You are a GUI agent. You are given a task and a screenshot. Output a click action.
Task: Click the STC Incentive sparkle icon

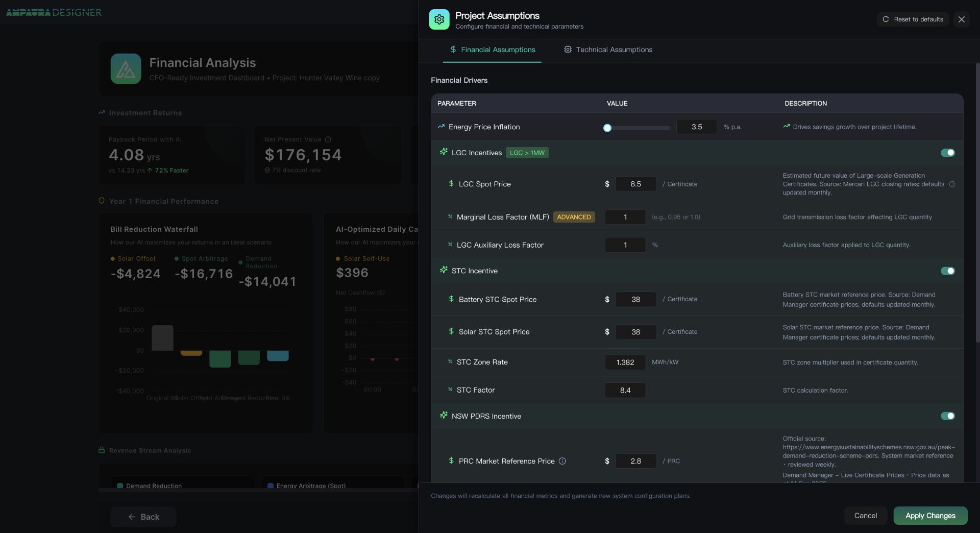pyautogui.click(x=444, y=270)
